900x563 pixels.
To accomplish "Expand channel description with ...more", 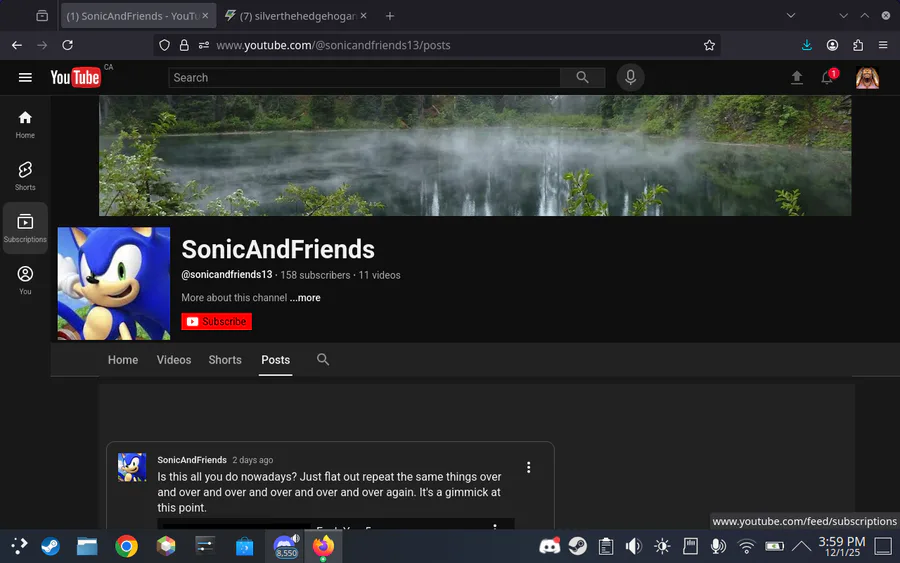I will click(x=305, y=298).
